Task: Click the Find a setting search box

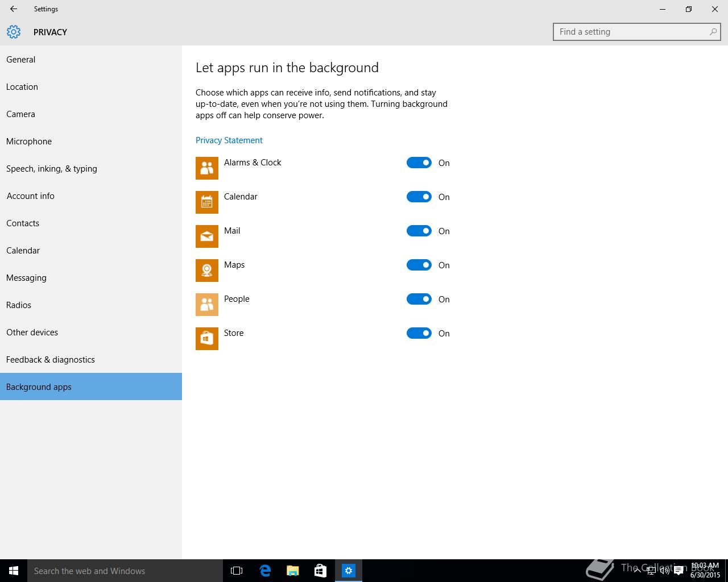Action: [x=636, y=32]
